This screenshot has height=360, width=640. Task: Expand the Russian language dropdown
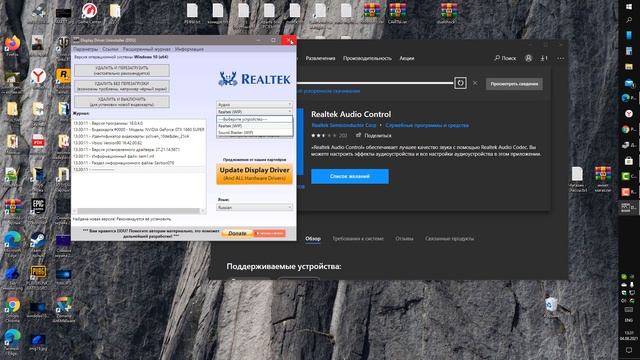254,207
